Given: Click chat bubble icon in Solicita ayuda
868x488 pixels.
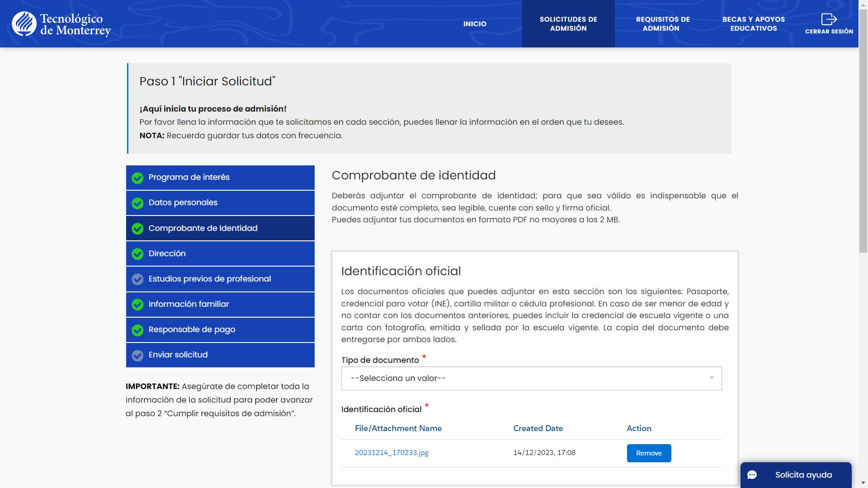Looking at the screenshot, I should (x=752, y=475).
